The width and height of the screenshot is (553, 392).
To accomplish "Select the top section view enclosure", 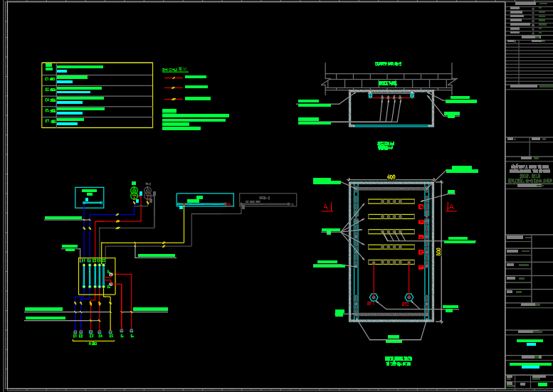I will click(391, 108).
